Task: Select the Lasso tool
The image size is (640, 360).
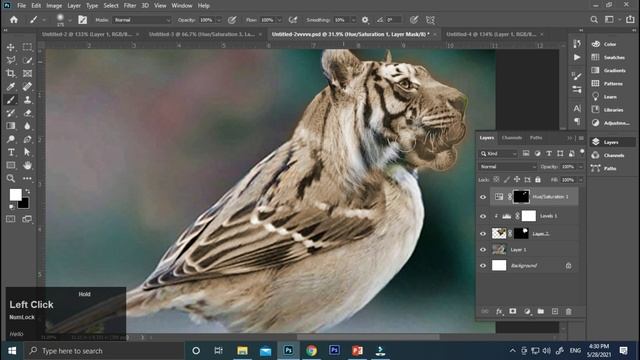Action: [x=11, y=60]
